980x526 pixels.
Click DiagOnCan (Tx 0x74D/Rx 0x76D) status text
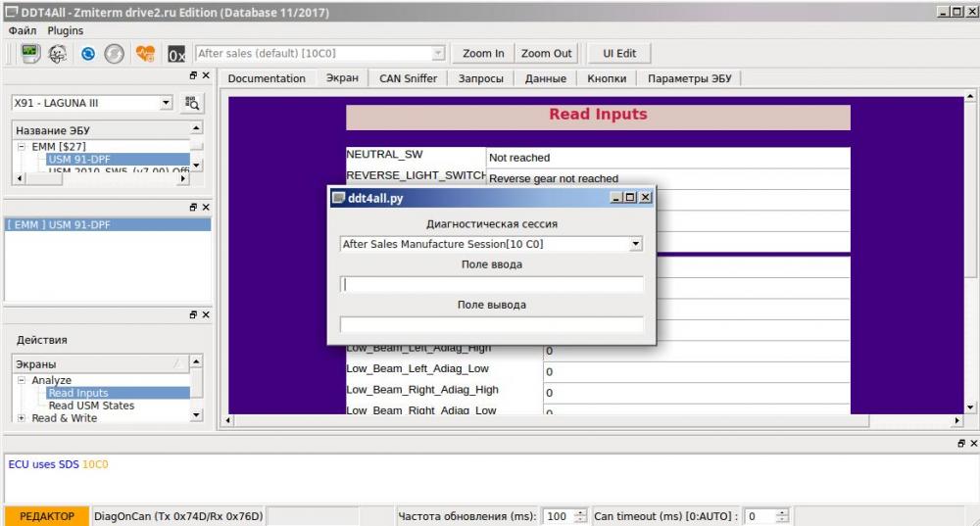pyautogui.click(x=178, y=516)
